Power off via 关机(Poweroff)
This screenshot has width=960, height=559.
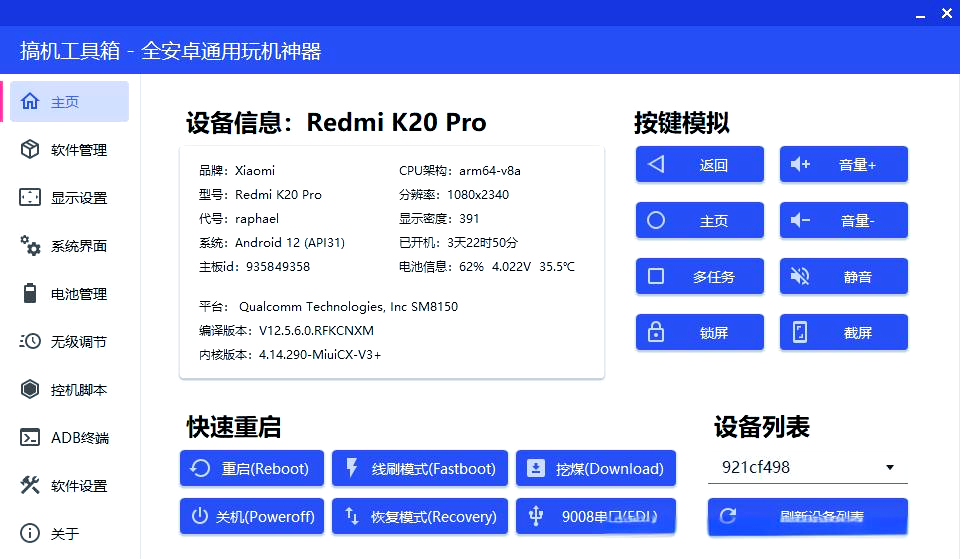[252, 516]
